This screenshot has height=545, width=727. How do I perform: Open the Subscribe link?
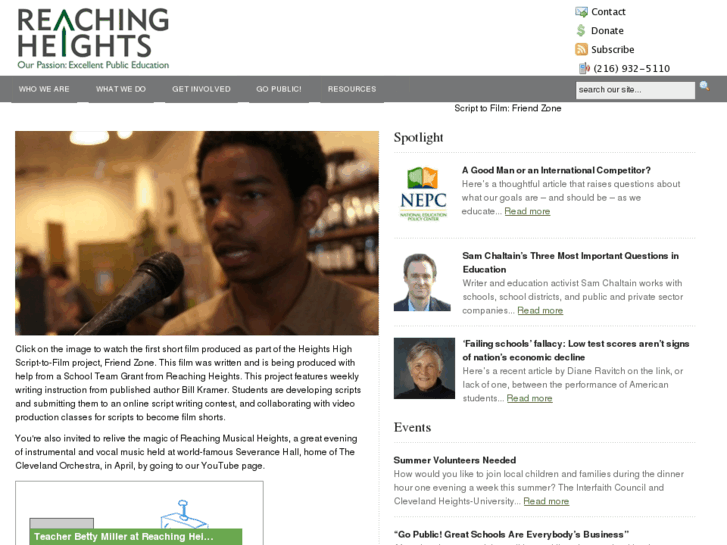tap(612, 49)
